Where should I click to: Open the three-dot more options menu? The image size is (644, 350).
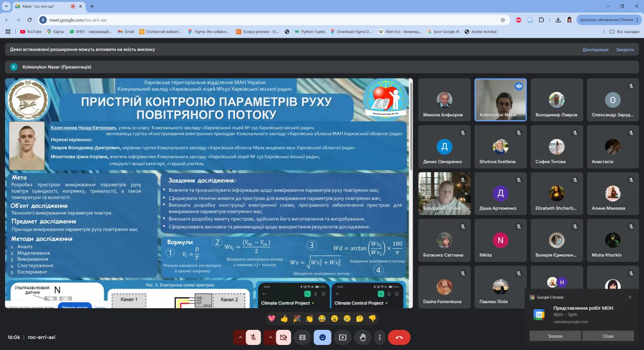[380, 337]
